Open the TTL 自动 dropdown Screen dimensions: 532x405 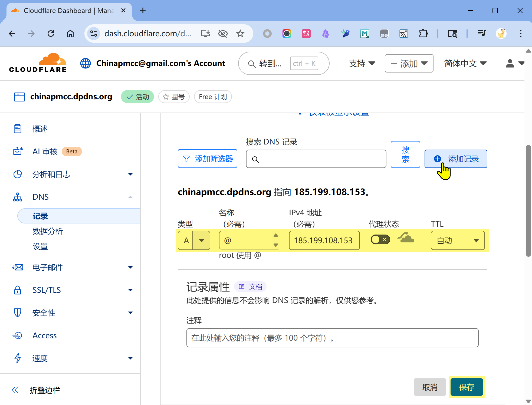click(457, 240)
